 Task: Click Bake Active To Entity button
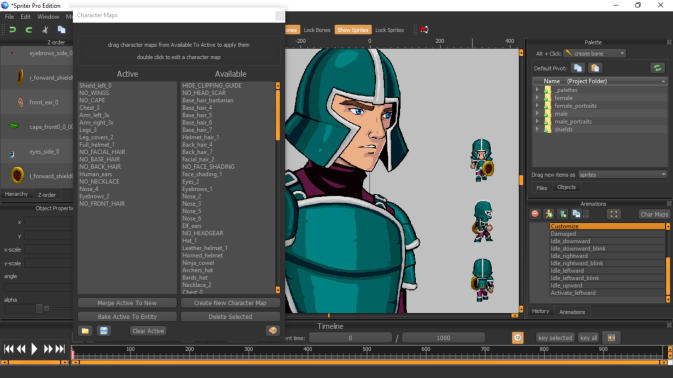tap(127, 317)
